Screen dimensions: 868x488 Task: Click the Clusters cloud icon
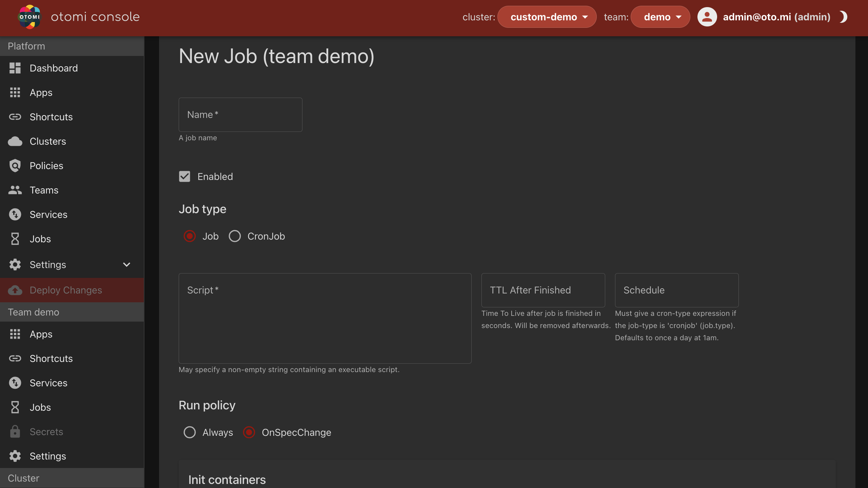(x=15, y=141)
